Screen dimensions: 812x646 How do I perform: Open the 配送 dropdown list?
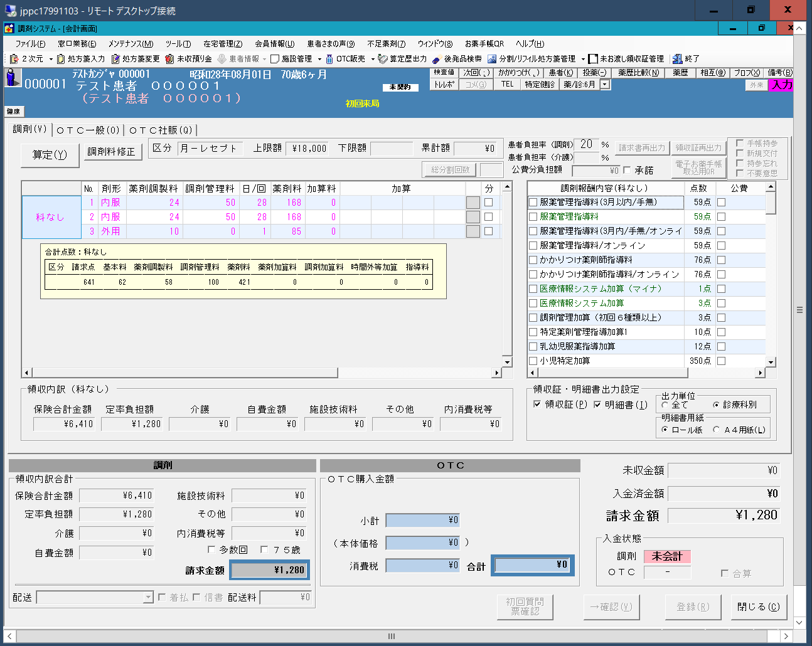[148, 598]
